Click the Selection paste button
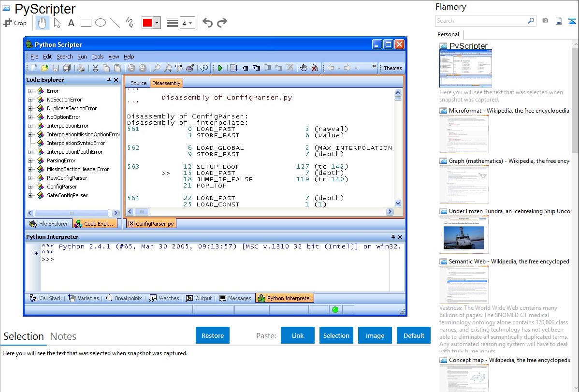The height and width of the screenshot is (392, 579). point(336,335)
